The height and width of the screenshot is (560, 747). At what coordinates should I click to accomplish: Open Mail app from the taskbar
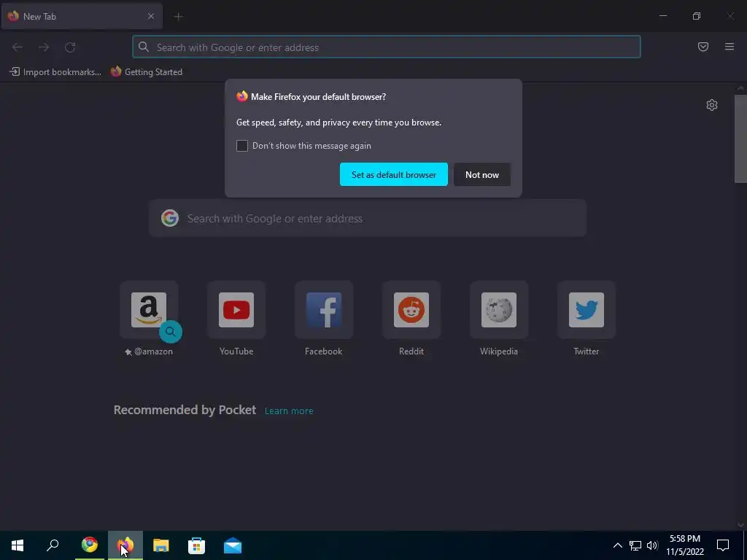point(233,545)
